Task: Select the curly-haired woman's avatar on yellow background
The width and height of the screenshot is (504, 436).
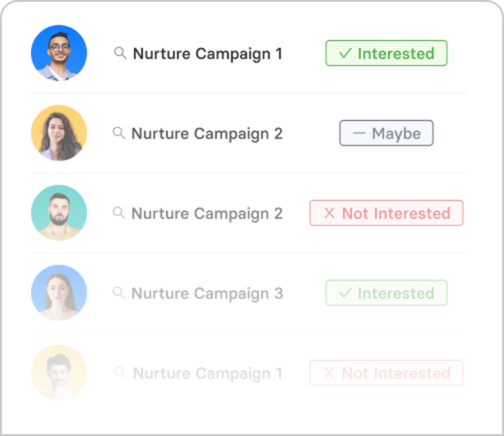Action: (x=59, y=133)
